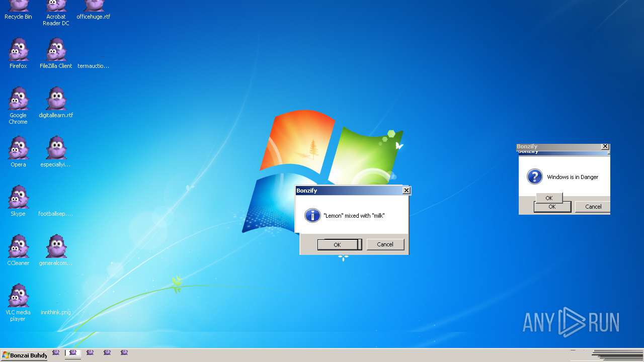Select the footballsep... desktop file label
Image resolution: width=644 pixels, height=362 pixels.
click(x=56, y=214)
